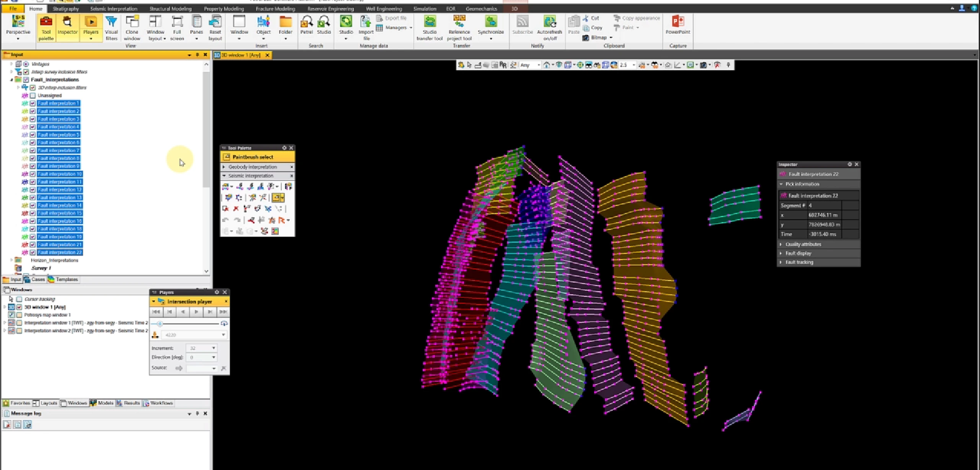The image size is (980, 470).
Task: Close the 3D window 1 tab
Action: (267, 55)
